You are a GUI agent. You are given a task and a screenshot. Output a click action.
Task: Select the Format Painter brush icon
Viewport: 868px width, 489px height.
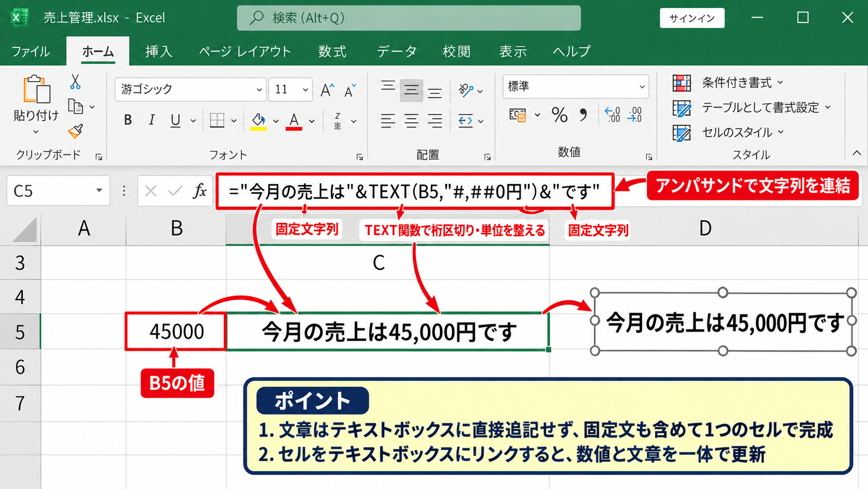[x=76, y=131]
